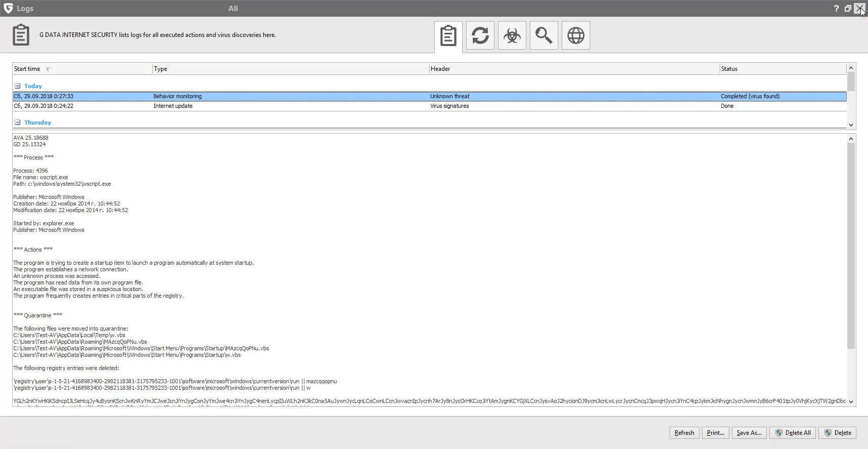Click the Thursday group label
The height and width of the screenshot is (449, 868).
point(37,123)
